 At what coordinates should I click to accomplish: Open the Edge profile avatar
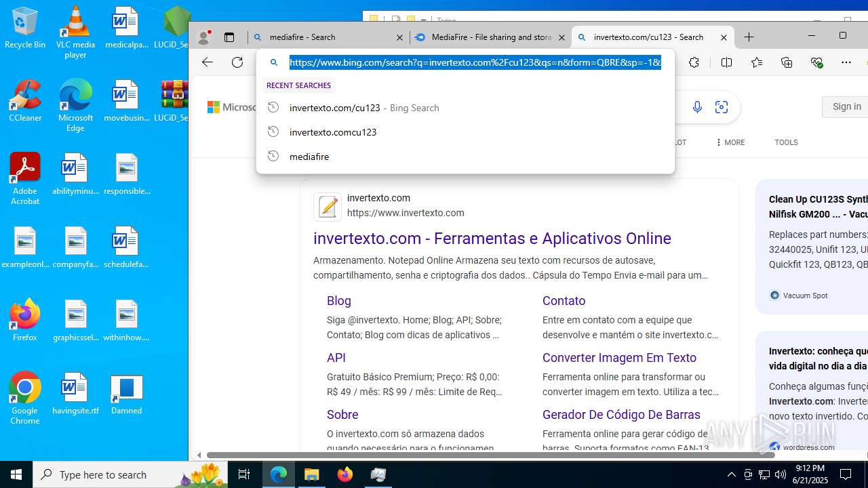coord(203,37)
